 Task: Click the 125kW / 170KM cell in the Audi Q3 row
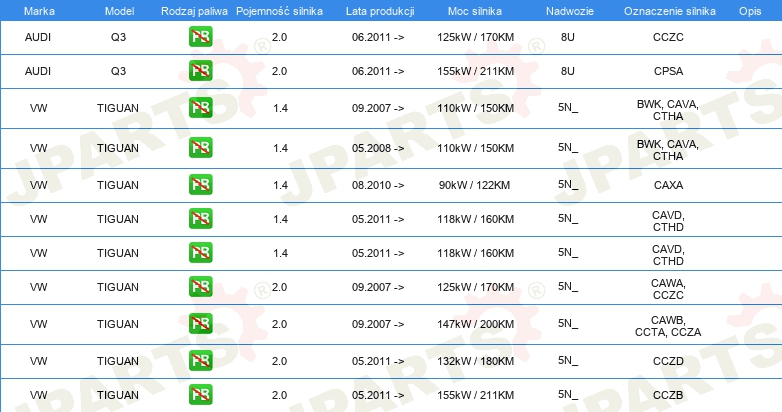[x=475, y=37]
